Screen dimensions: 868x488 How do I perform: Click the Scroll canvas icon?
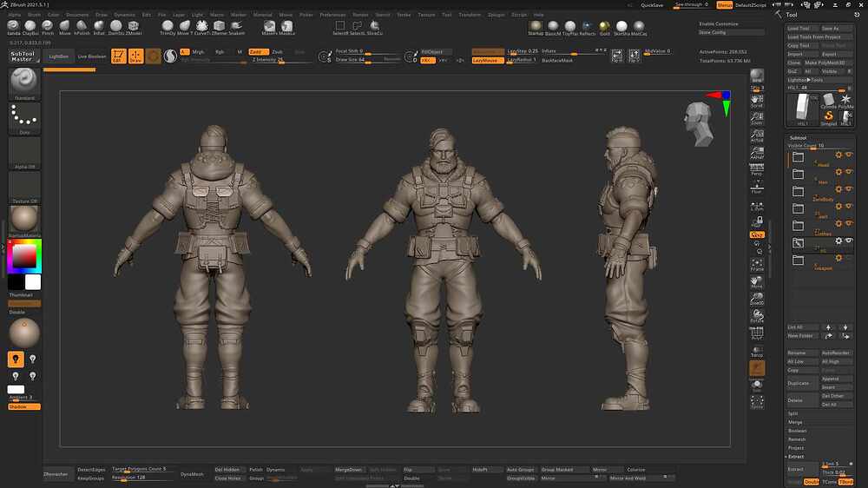tap(757, 101)
